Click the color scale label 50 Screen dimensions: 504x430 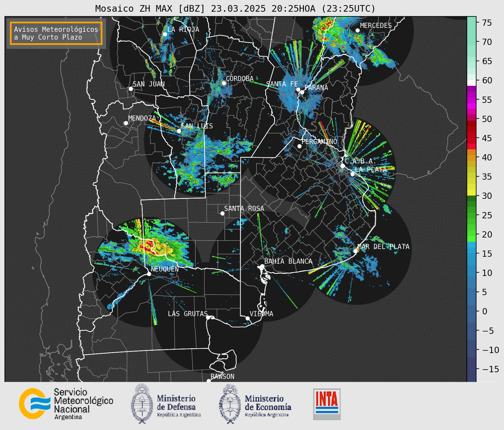point(487,119)
